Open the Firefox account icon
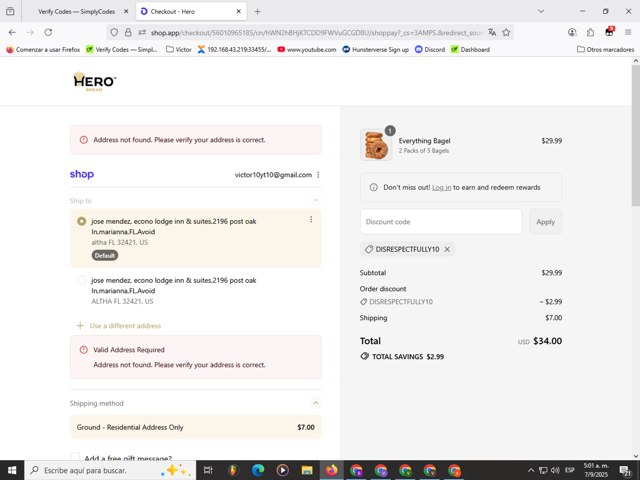This screenshot has width=640, height=480. point(572,32)
